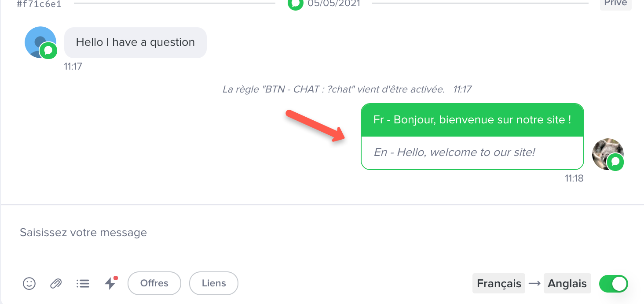Viewport: 644px width, 304px height.
Task: Click the paperclip attachment icon
Action: coord(56,283)
